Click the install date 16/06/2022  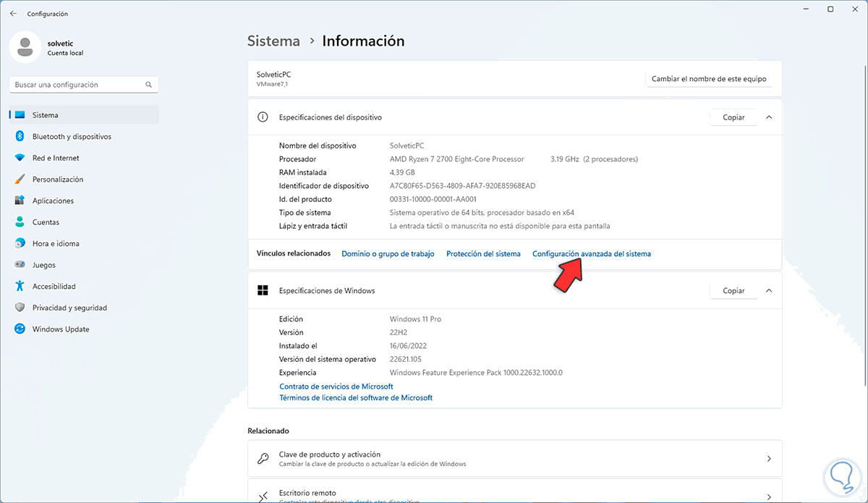pos(409,346)
